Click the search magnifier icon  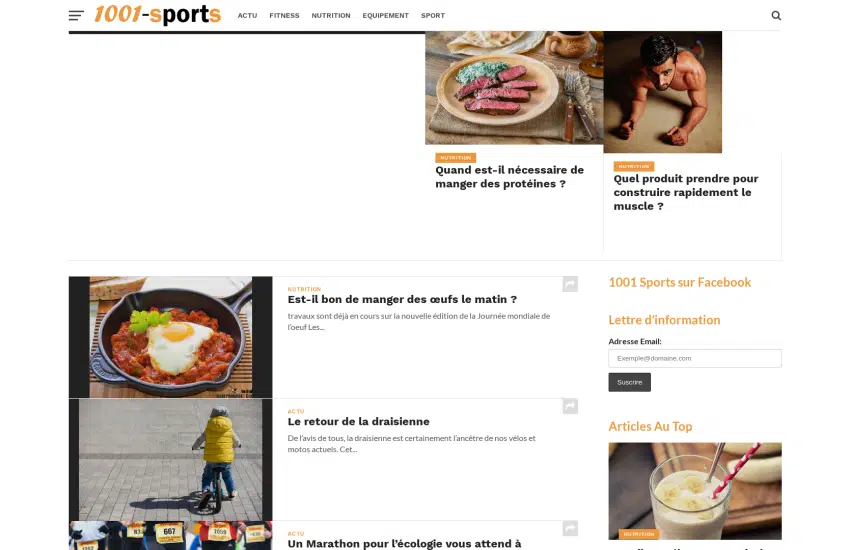coord(776,16)
